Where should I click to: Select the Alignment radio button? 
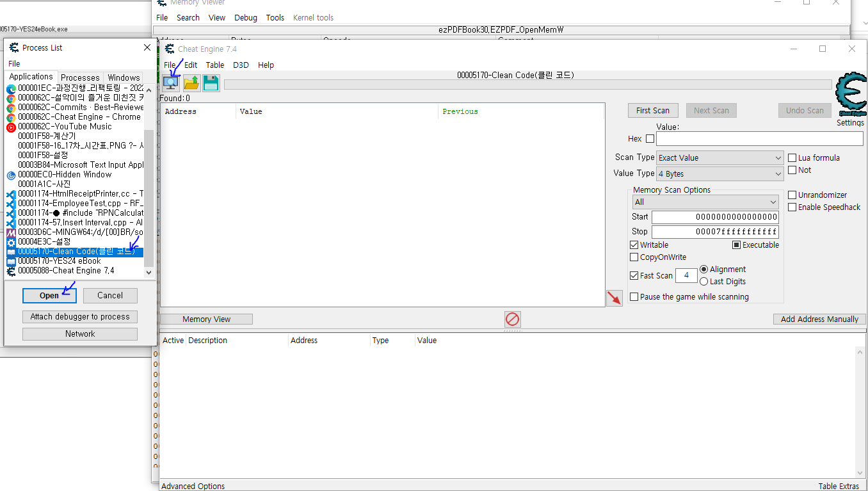click(704, 270)
